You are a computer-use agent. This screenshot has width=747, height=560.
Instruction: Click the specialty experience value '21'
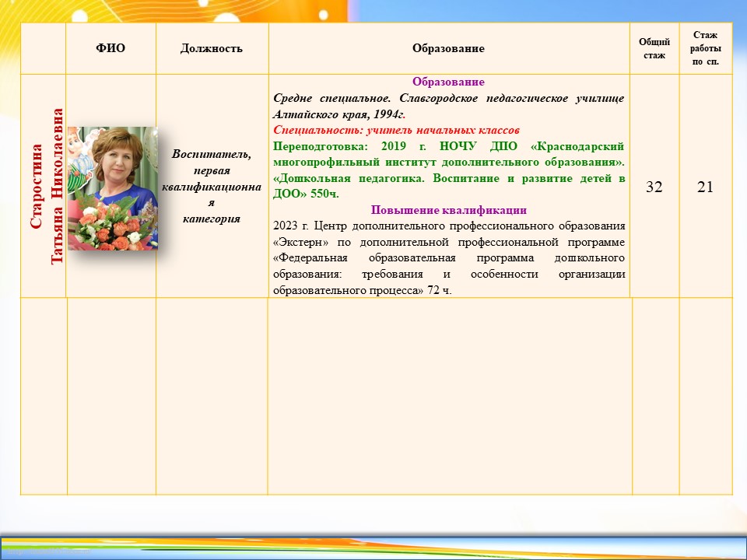point(705,187)
